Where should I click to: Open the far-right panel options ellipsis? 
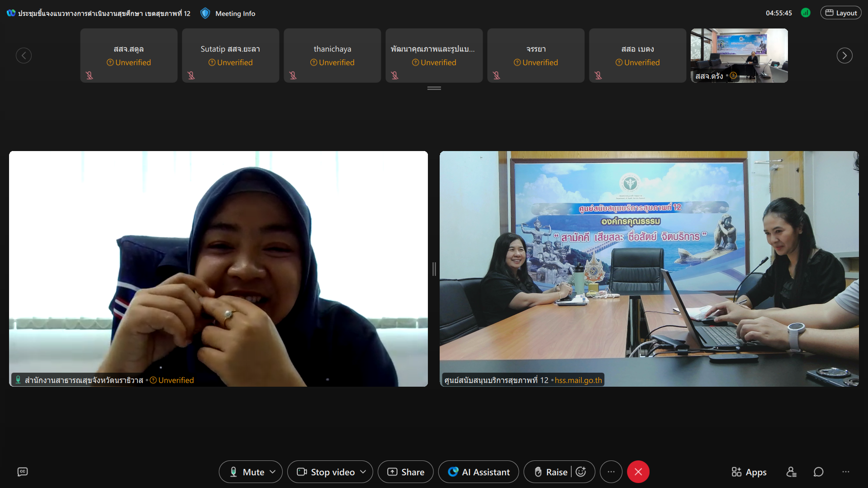click(845, 472)
